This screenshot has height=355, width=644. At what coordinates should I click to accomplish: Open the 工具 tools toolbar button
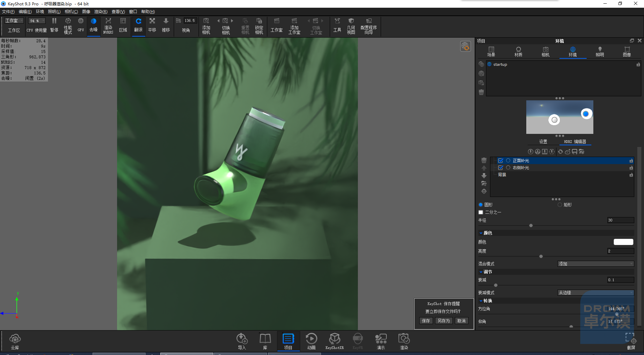pos(337,25)
